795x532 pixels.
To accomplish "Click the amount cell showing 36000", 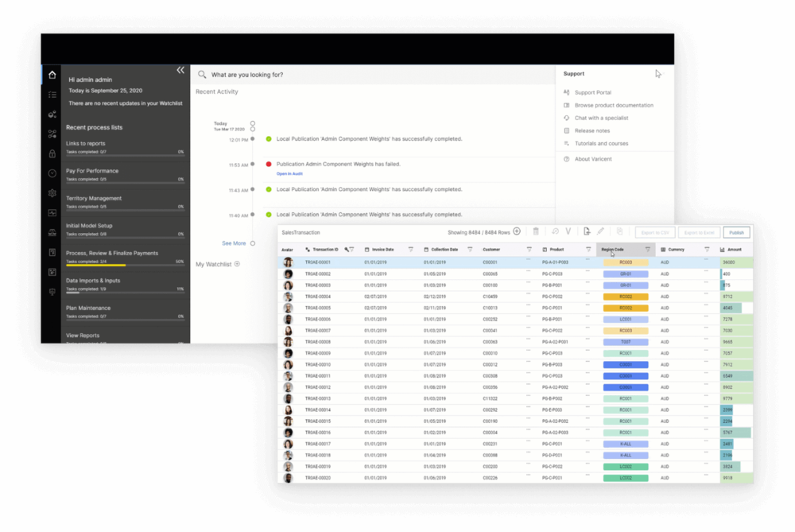I will click(x=736, y=262).
